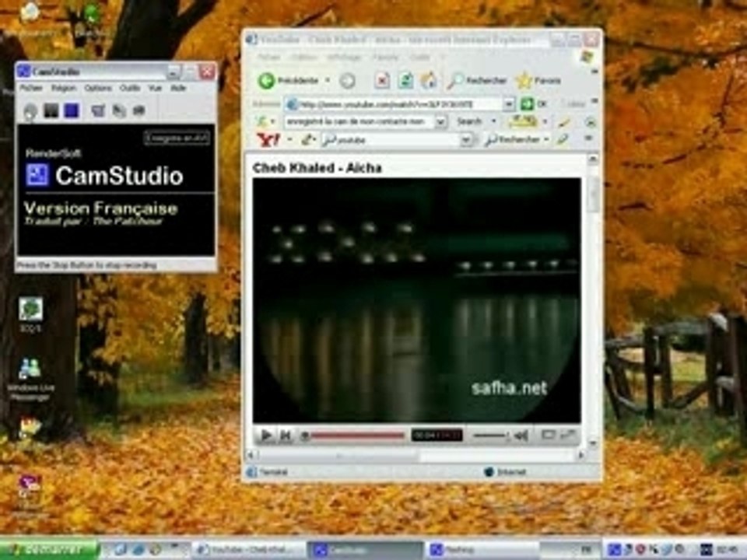The height and width of the screenshot is (560, 747).
Task: Click the browser vertical scrollbar up arrow
Action: pos(593,160)
